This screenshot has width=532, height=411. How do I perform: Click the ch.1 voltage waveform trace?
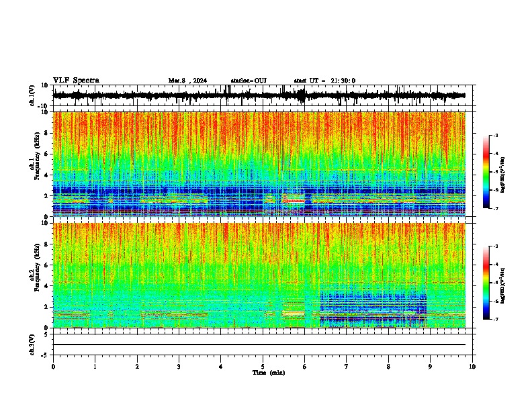click(259, 95)
